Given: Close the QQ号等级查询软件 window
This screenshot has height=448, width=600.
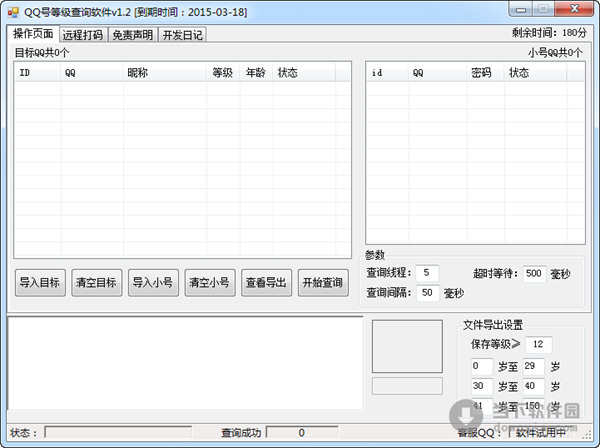Looking at the screenshot, I should click(x=574, y=9).
